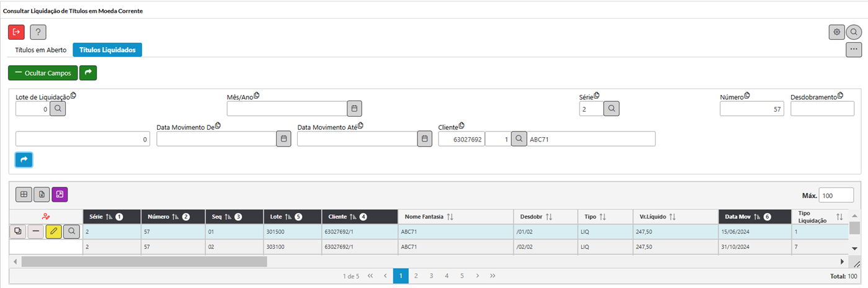868x288 pixels.
Task: Click yellow pencil edit icon in first row
Action: click(54, 231)
